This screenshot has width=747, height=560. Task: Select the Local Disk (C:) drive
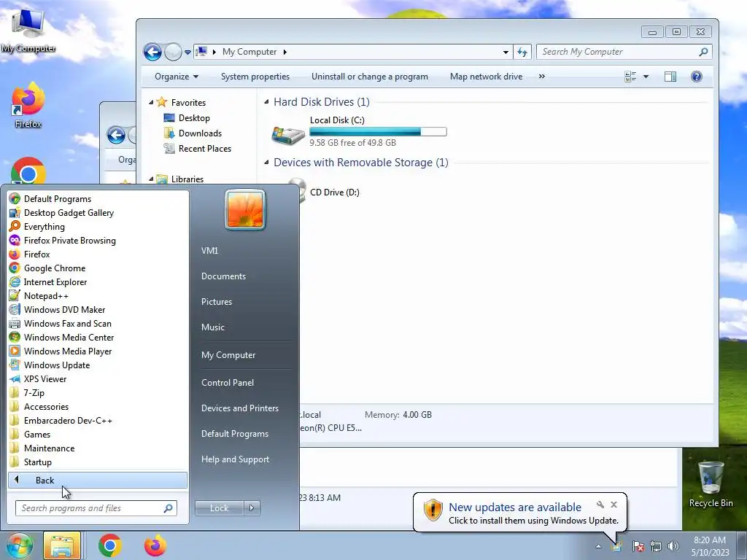(360, 131)
